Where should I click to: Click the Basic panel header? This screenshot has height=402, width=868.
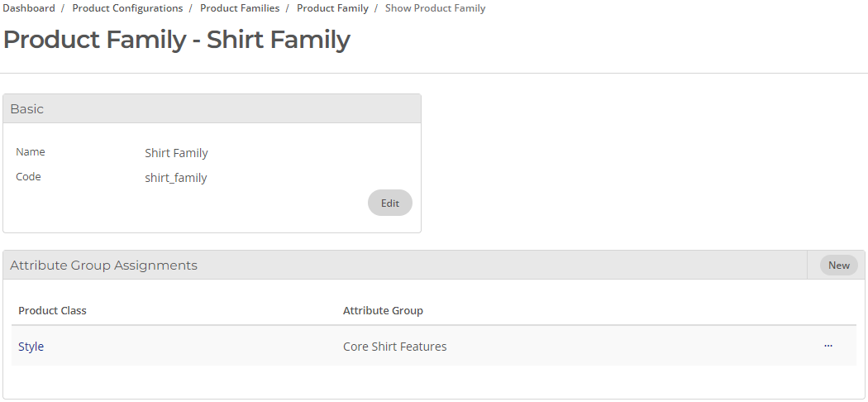[212, 108]
